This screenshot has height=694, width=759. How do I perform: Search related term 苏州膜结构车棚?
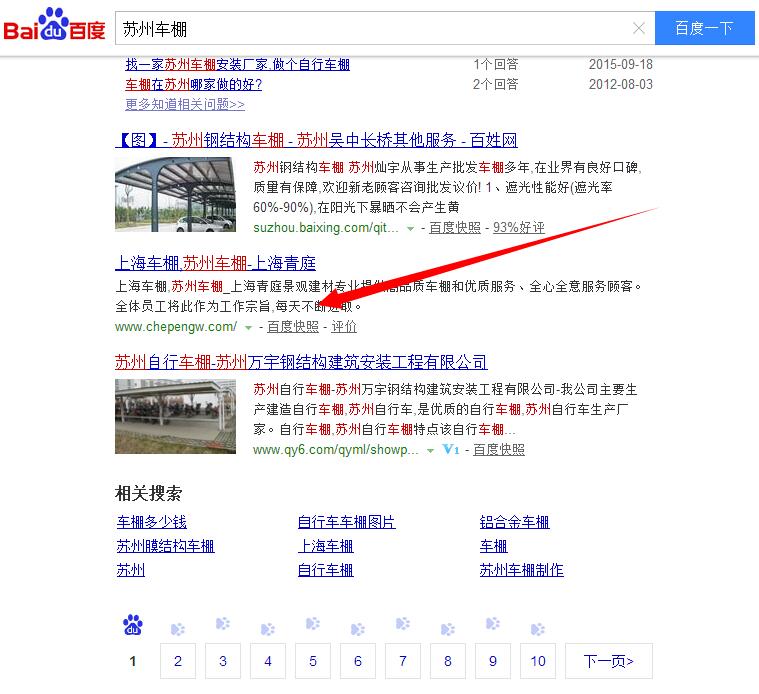(x=165, y=546)
